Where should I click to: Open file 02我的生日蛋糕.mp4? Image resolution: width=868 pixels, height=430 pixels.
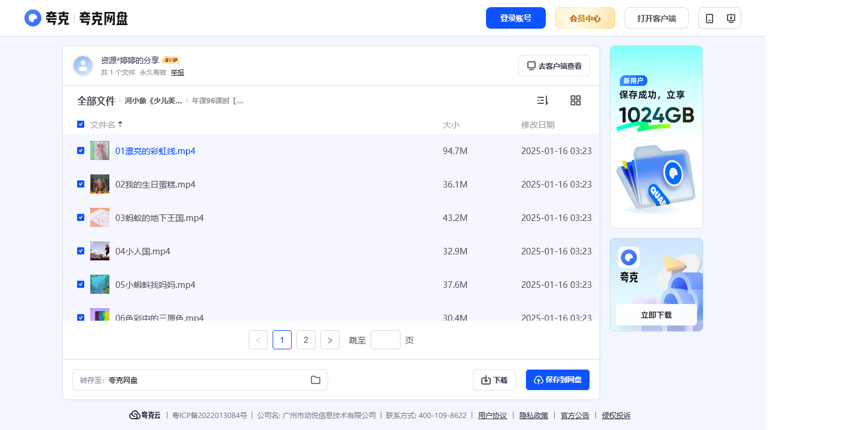coord(155,185)
